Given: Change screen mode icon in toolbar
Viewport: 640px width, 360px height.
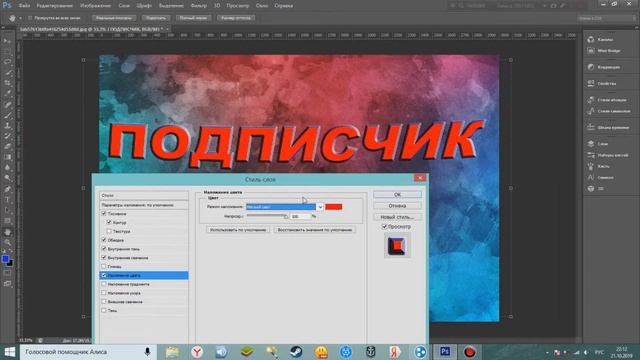Looking at the screenshot, I should point(7,284).
